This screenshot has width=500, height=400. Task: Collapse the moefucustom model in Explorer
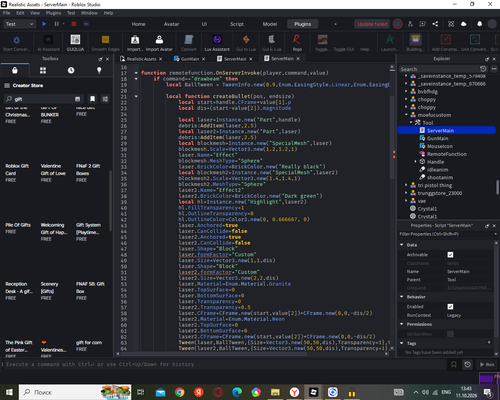pos(406,115)
